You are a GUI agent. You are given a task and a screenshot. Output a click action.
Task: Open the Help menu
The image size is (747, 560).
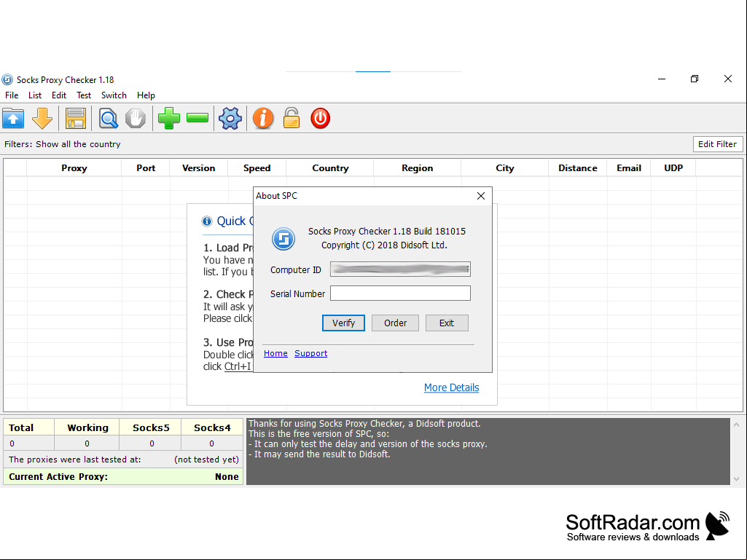pos(146,95)
